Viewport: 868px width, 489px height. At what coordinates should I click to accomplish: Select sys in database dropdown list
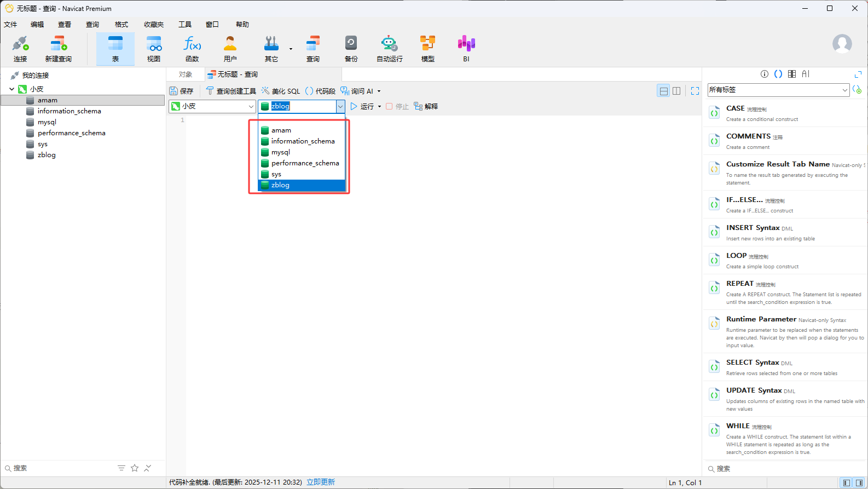click(x=302, y=174)
